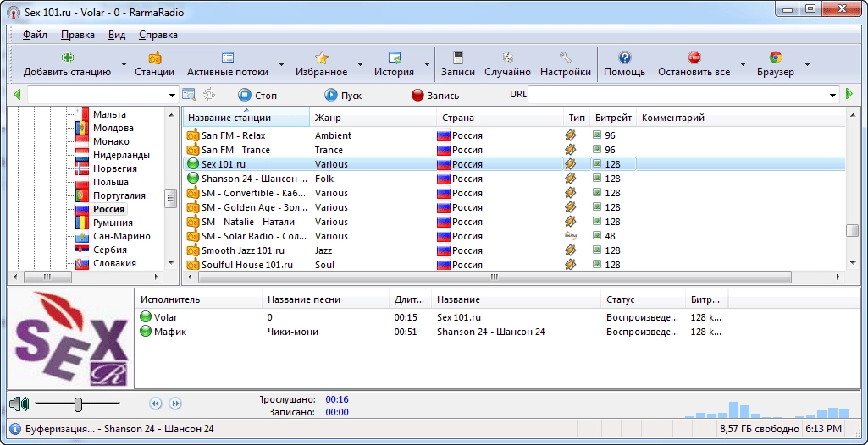This screenshot has height=445, width=868.
Task: Click into the search input field
Action: (x=97, y=95)
